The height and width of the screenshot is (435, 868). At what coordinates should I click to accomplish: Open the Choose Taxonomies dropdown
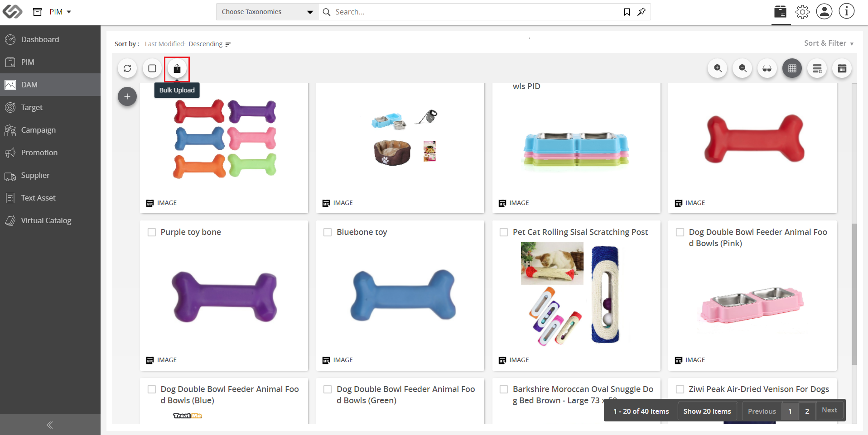click(x=267, y=12)
